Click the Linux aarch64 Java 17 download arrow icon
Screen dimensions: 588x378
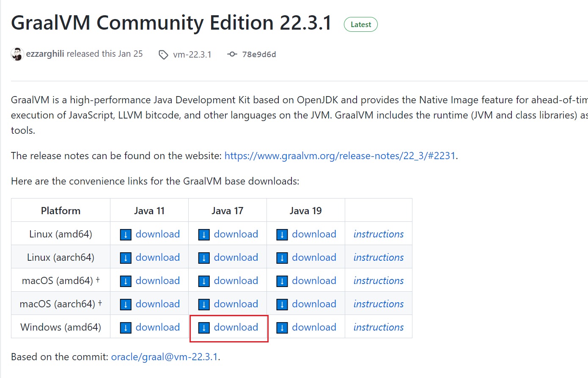204,258
